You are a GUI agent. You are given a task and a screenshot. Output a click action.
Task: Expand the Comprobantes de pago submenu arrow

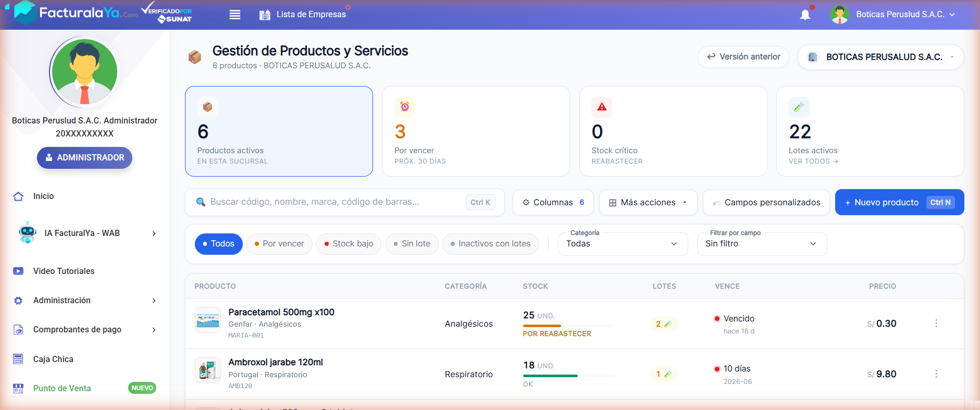pyautogui.click(x=154, y=330)
